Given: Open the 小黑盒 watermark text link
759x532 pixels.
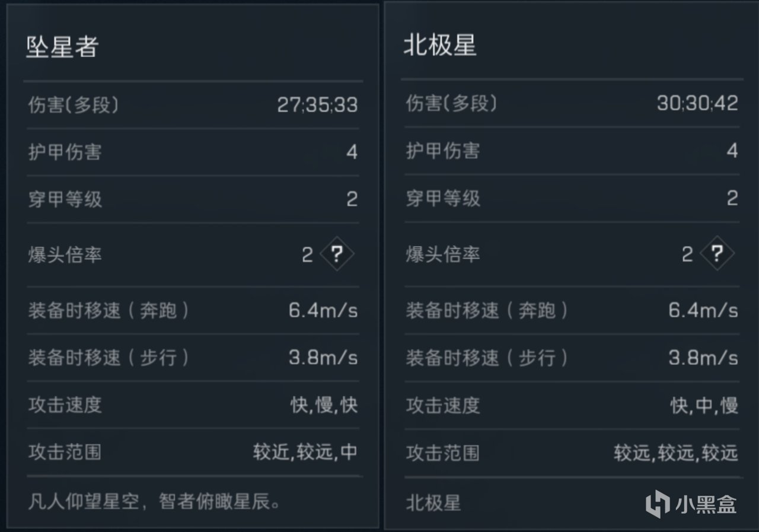Looking at the screenshot, I should pyautogui.click(x=706, y=505).
